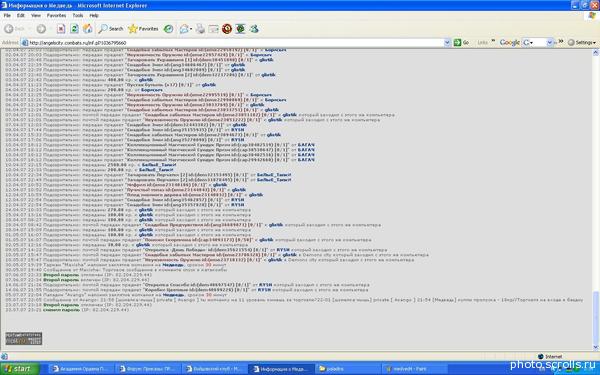
Task: Click the counter banner image at page bottom
Action: click(24, 339)
